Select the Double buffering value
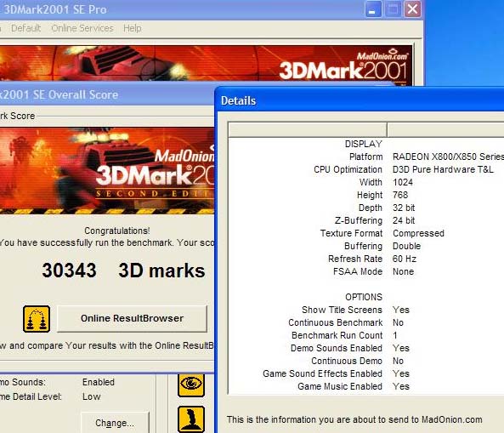Viewport: 504px width, 433px height. pyautogui.click(x=406, y=246)
